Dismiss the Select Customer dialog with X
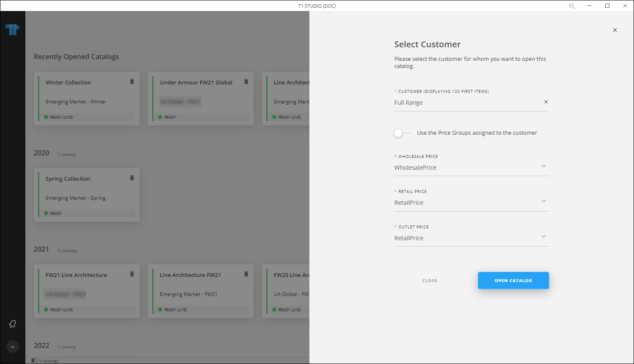The height and width of the screenshot is (364, 634). (x=615, y=30)
